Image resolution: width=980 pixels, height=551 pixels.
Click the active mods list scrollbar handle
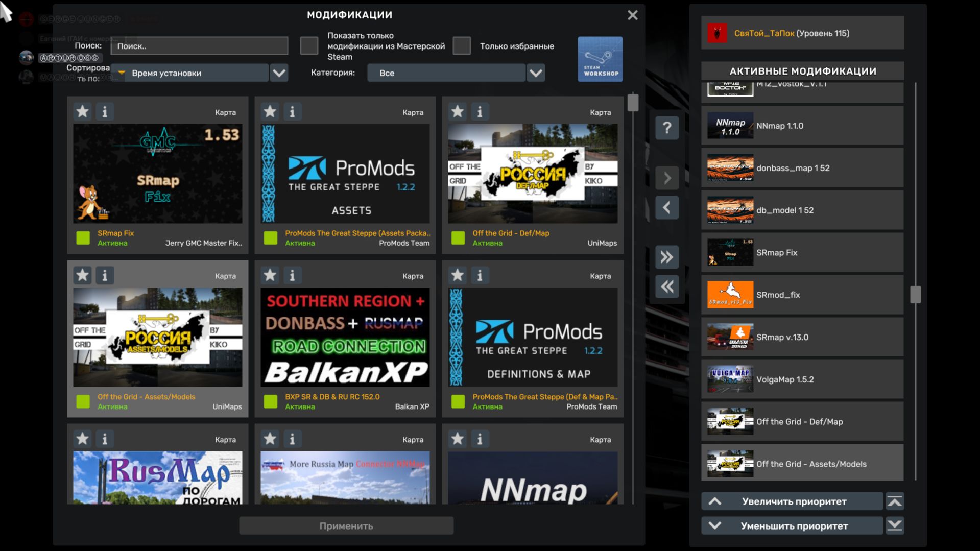point(915,295)
